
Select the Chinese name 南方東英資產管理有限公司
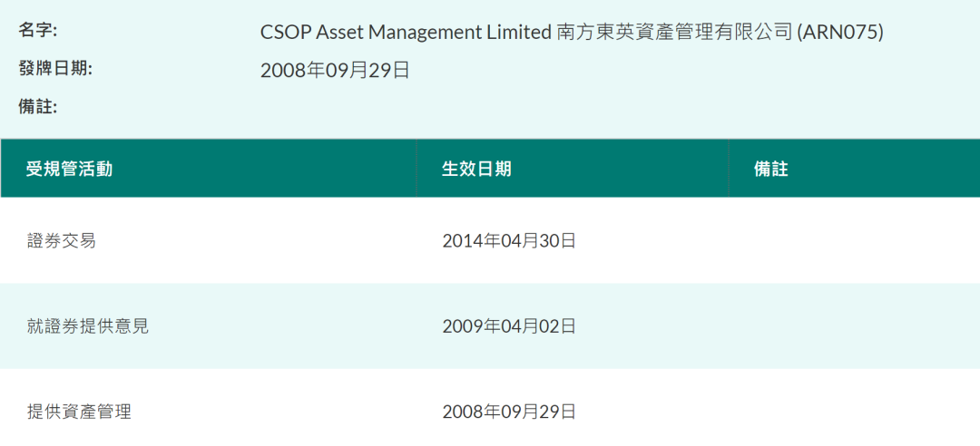[x=674, y=32]
